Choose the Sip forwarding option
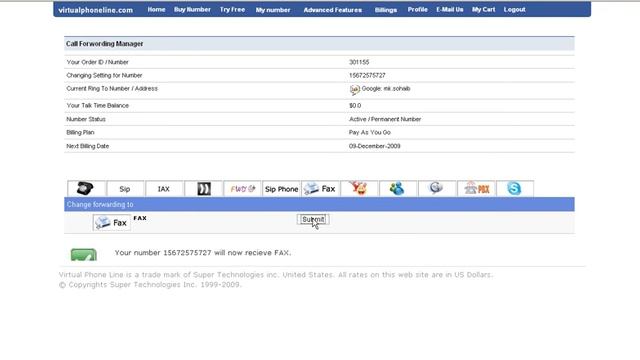The image size is (640, 360). (x=125, y=189)
